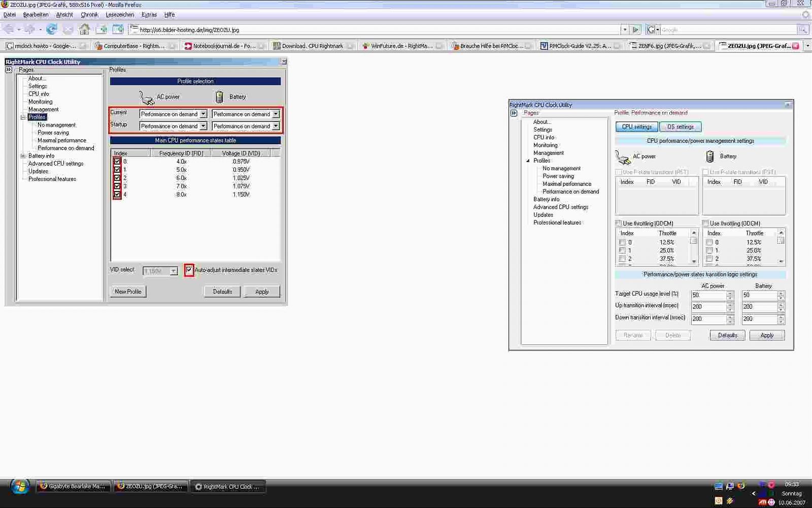The image size is (812, 508).
Task: Reload the page with the refresh icon
Action: [x=51, y=29]
